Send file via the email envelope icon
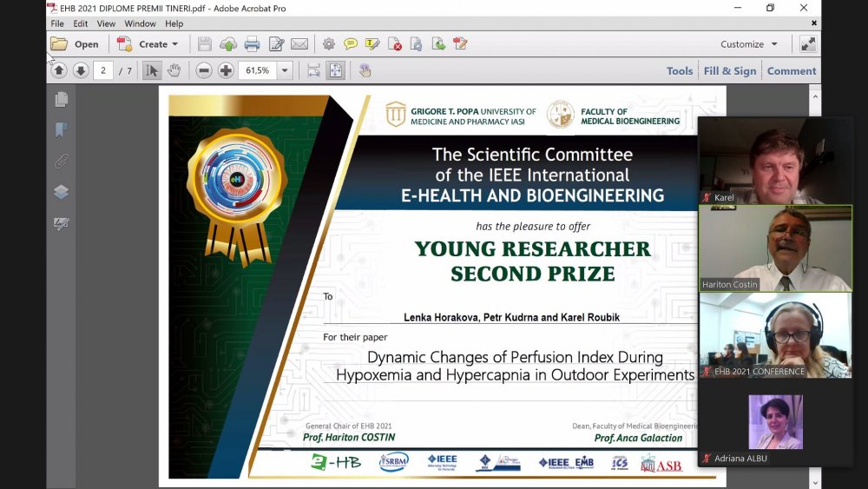This screenshot has width=868, height=489. tap(299, 43)
